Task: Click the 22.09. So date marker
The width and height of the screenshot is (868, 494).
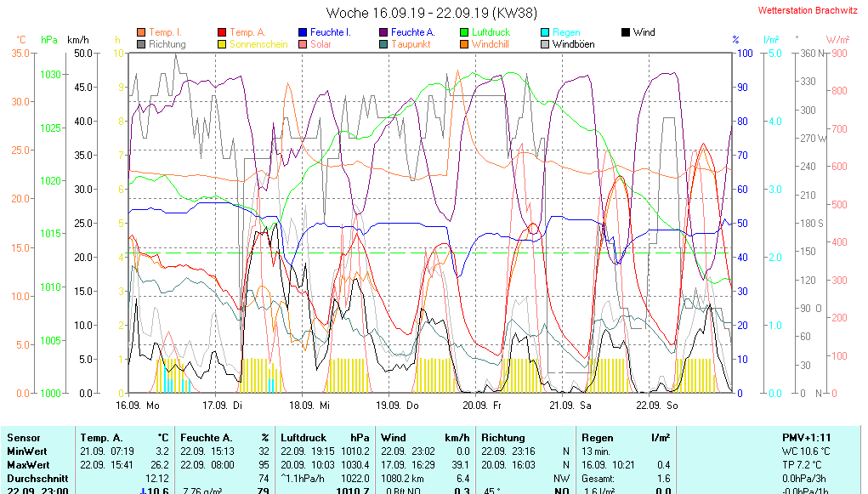Action: point(658,406)
